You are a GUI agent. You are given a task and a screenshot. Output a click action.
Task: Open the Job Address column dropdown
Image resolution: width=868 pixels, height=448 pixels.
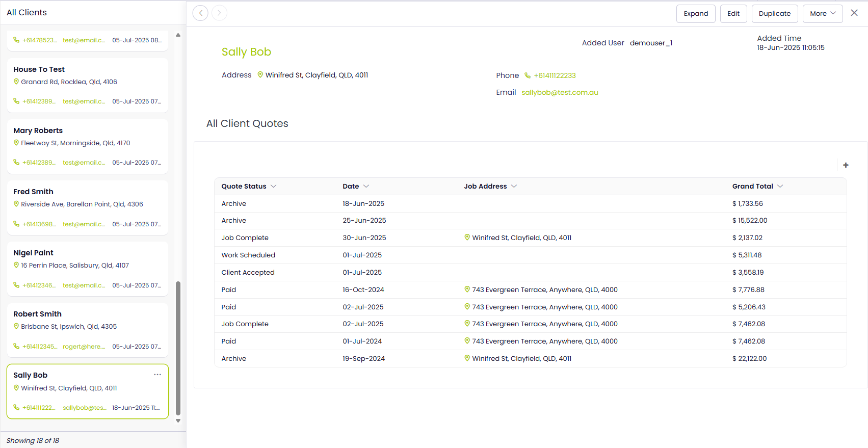click(514, 187)
